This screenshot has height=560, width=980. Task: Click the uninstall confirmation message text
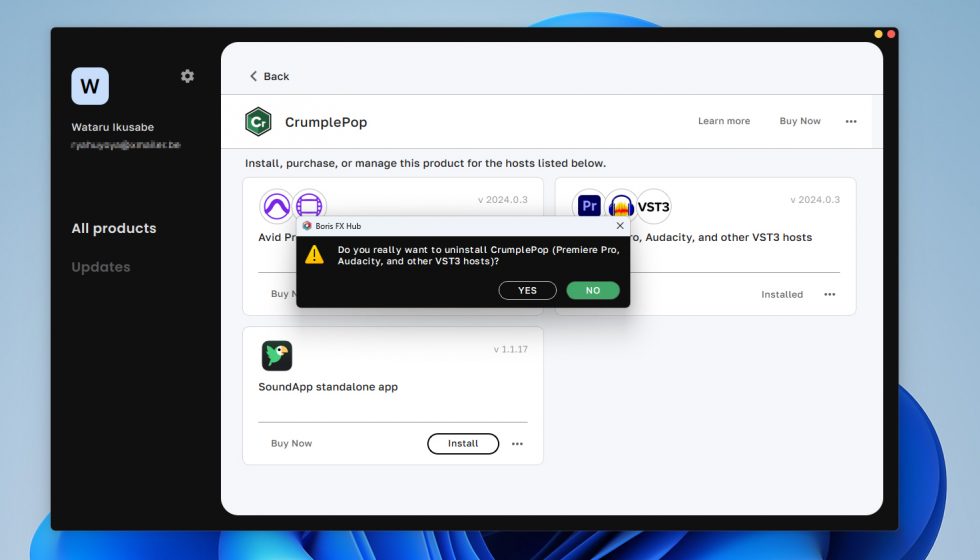click(479, 255)
